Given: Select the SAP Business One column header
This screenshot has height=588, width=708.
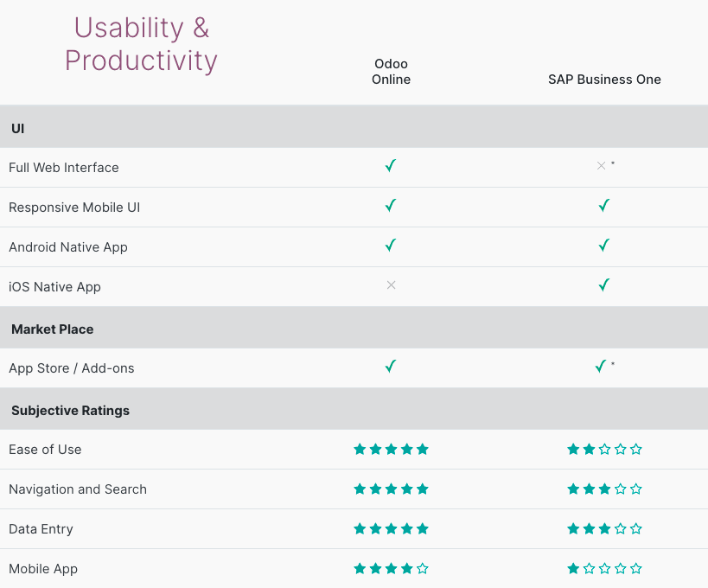Looking at the screenshot, I should pos(604,80).
